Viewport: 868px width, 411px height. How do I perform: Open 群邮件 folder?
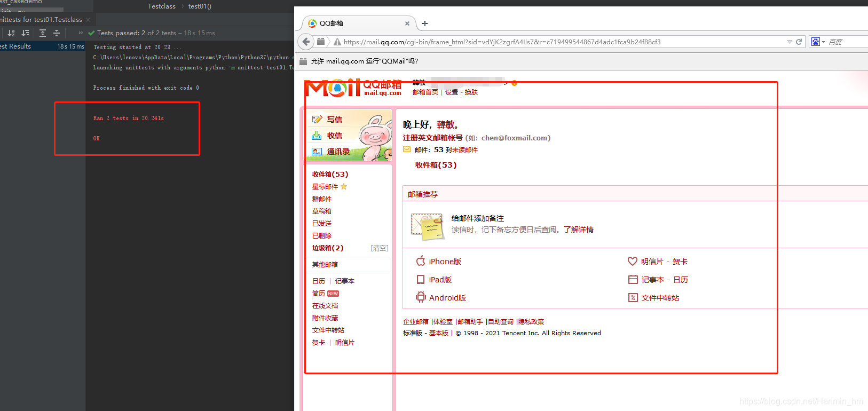[322, 199]
